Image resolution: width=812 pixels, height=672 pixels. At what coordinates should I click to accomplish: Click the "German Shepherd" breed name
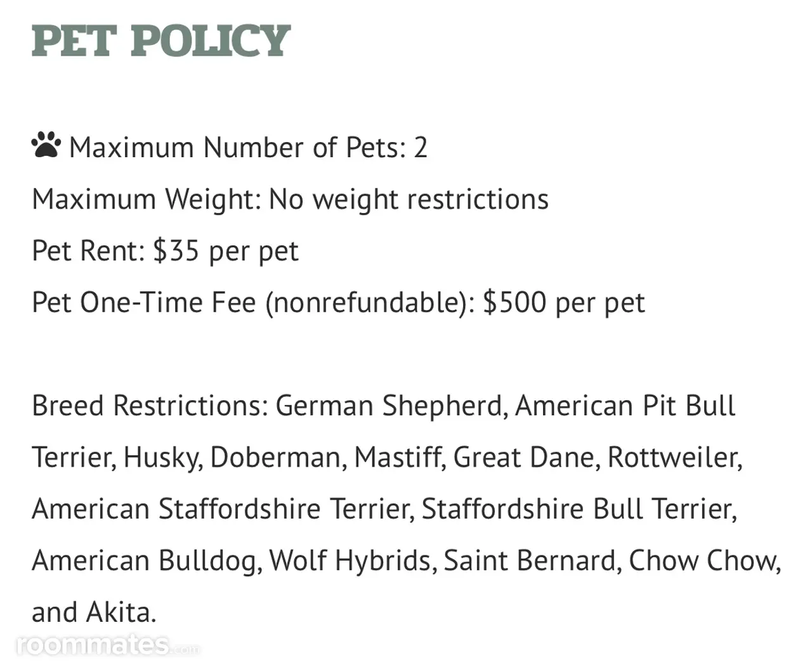coord(391,406)
